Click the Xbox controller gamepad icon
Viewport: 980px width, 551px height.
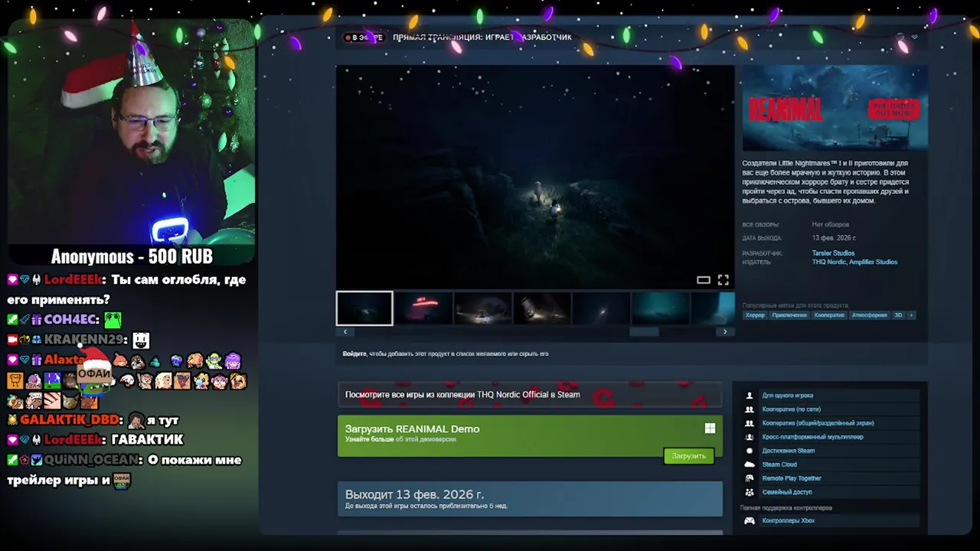tap(750, 521)
